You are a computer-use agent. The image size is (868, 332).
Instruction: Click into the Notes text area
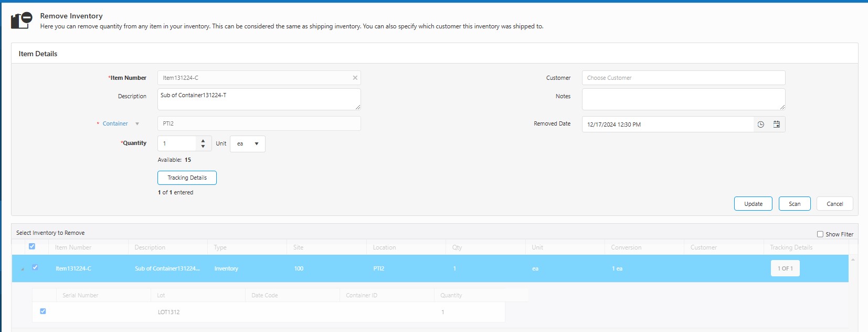(x=683, y=99)
